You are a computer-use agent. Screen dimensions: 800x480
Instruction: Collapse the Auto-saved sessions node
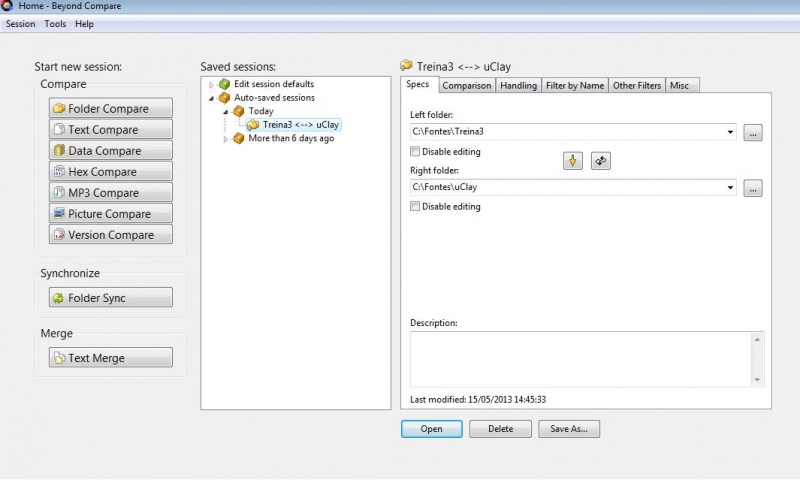[211, 98]
